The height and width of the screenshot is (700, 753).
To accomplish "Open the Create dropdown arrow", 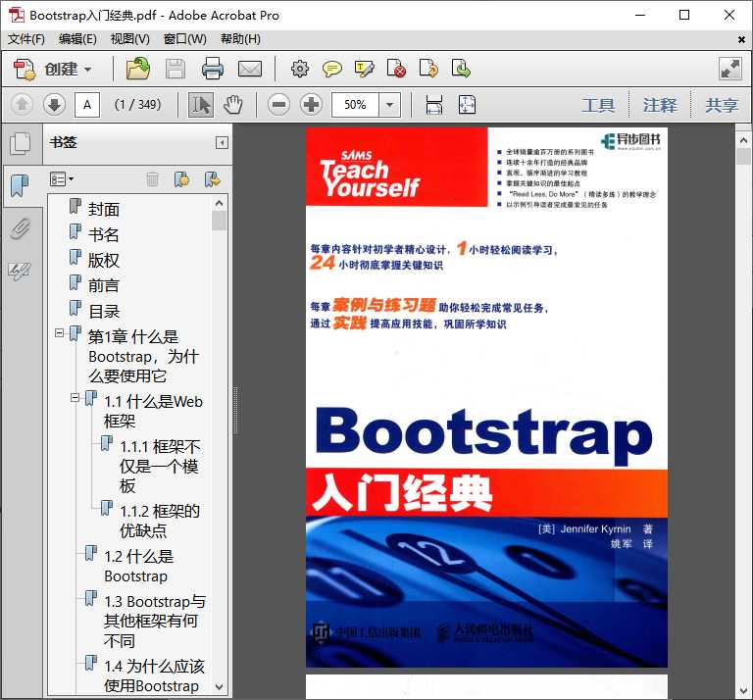I will (x=88, y=70).
